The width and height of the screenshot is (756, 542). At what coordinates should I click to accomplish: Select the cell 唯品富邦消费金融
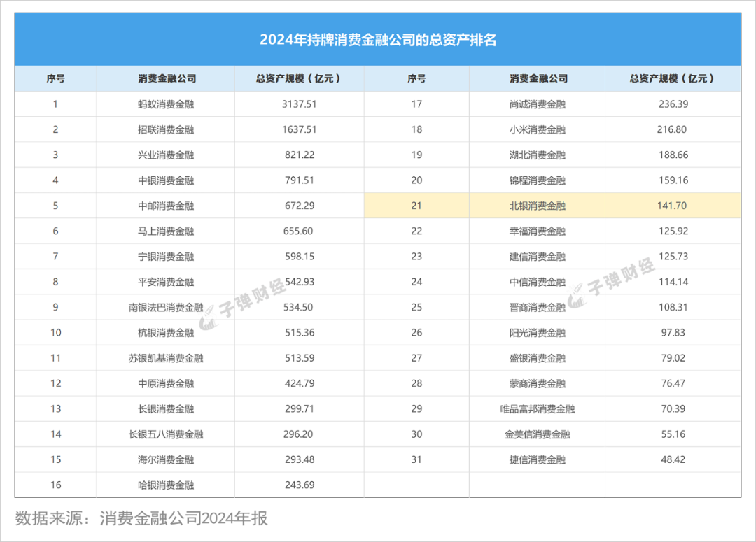[x=538, y=409]
